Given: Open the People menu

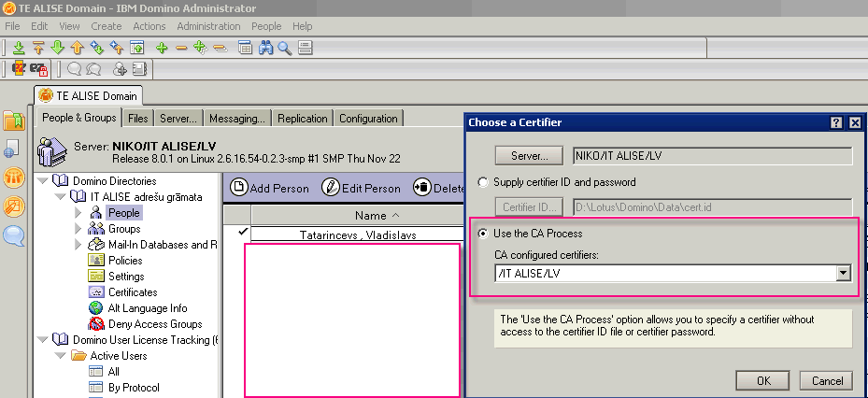Looking at the screenshot, I should coord(266,26).
